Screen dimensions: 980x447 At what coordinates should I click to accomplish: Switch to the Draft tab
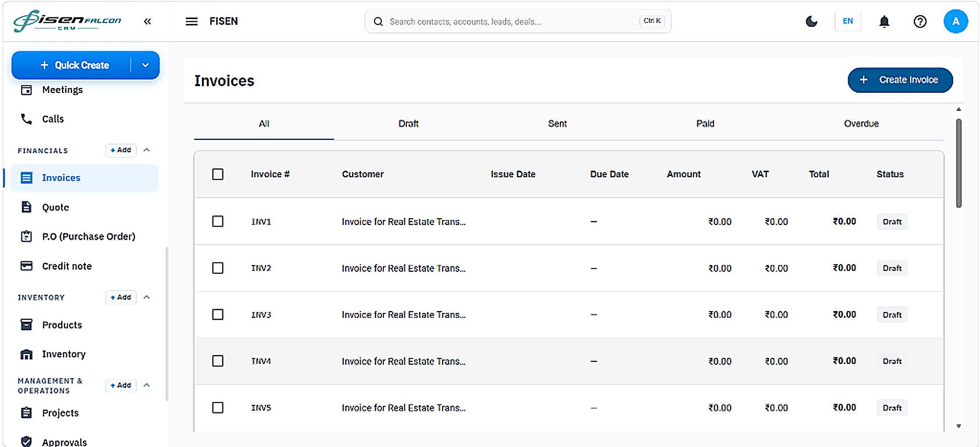click(x=409, y=124)
